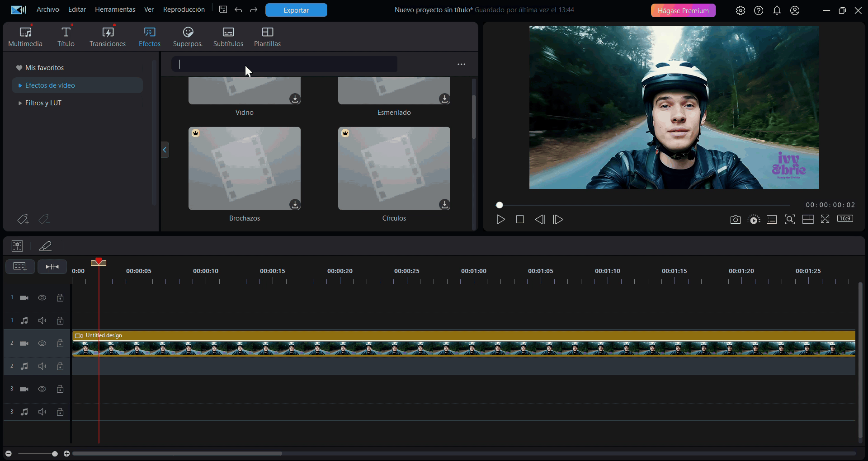Open the notifications bell
Viewport: 868px width, 461px height.
pos(777,10)
